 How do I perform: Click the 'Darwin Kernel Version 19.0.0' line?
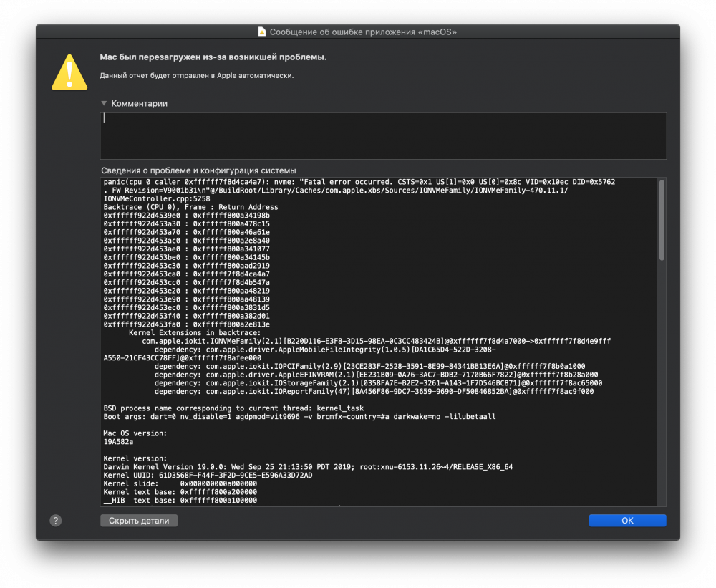point(308,467)
